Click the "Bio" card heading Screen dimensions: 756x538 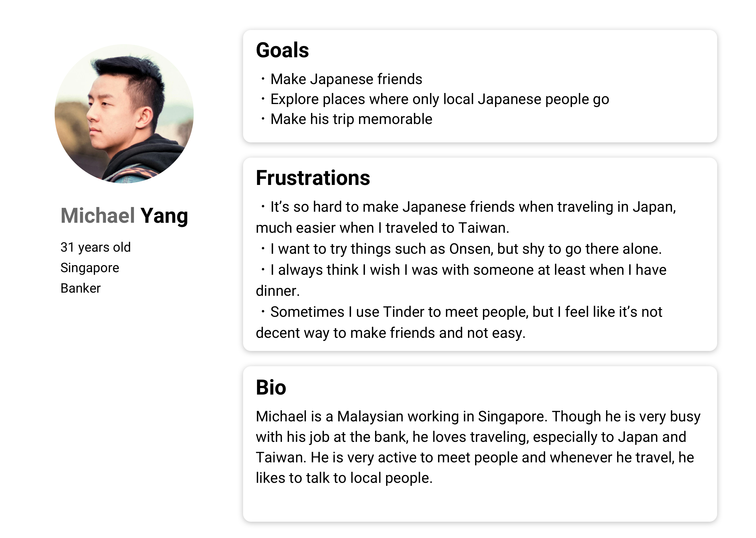(271, 387)
